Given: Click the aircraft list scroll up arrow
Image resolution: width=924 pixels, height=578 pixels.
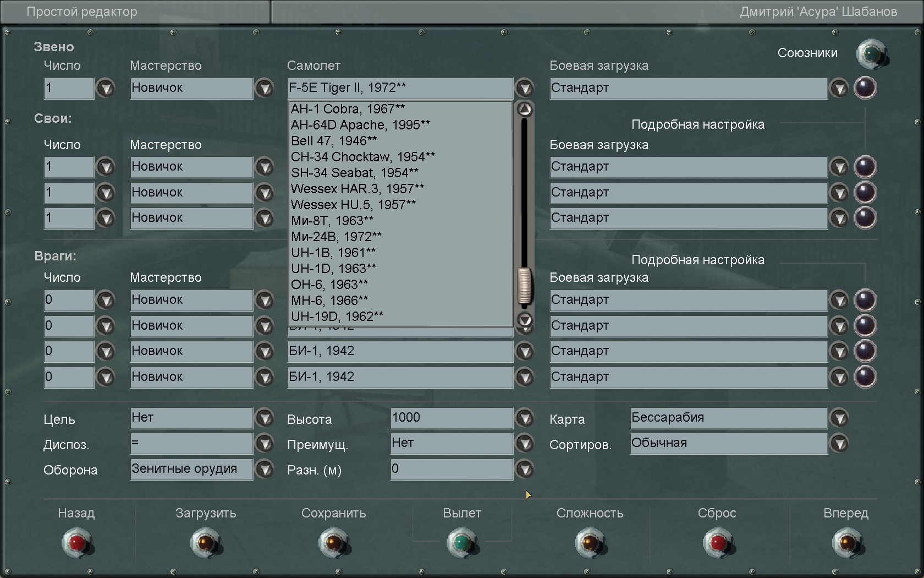Looking at the screenshot, I should coord(525,110).
